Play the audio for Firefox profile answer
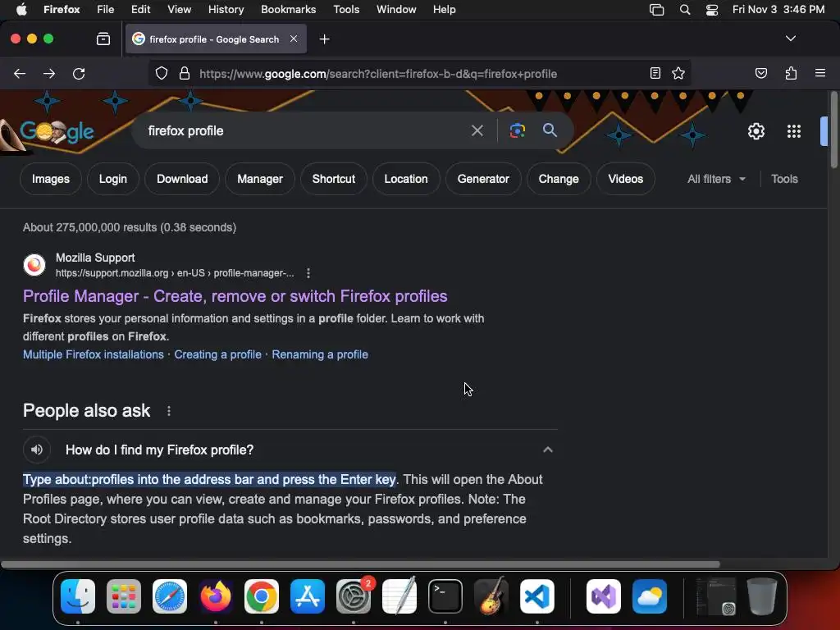840x630 pixels. [36, 450]
